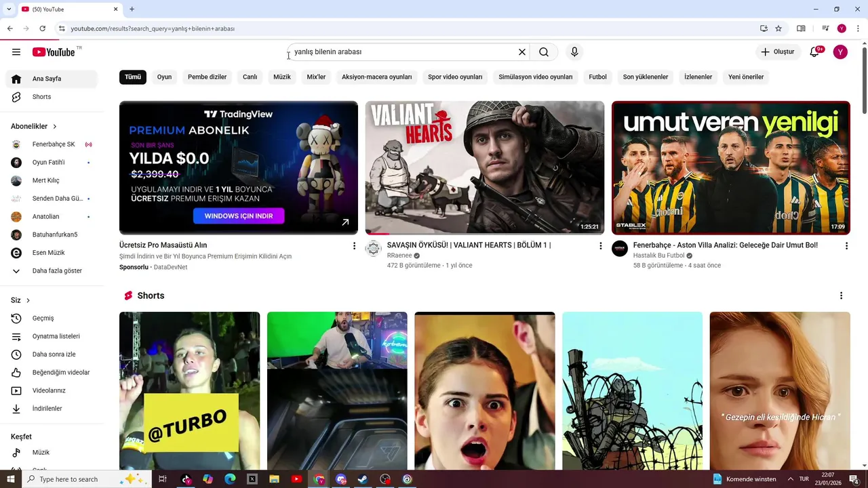Expand the Siz section chevron
Screen dimensions: 868x488
pyautogui.click(x=28, y=300)
